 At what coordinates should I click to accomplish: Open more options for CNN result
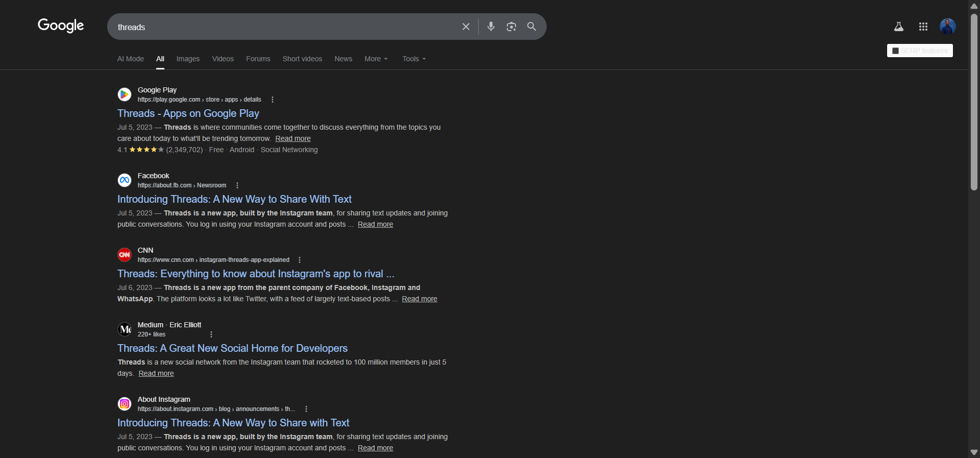[300, 260]
